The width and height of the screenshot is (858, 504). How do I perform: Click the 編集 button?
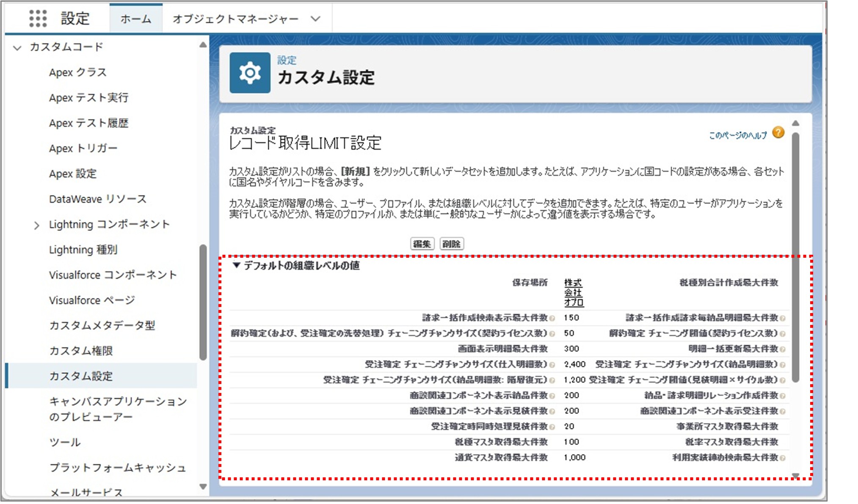[x=422, y=244]
